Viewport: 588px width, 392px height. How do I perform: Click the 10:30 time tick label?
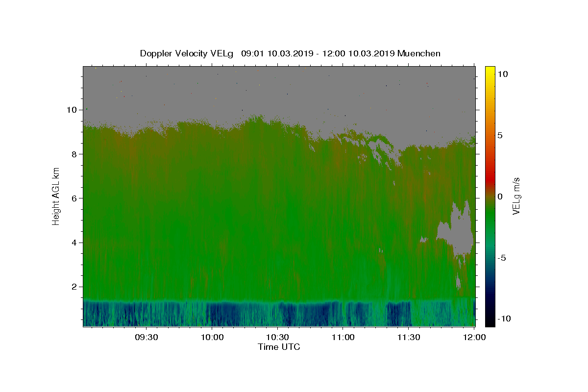(277, 337)
